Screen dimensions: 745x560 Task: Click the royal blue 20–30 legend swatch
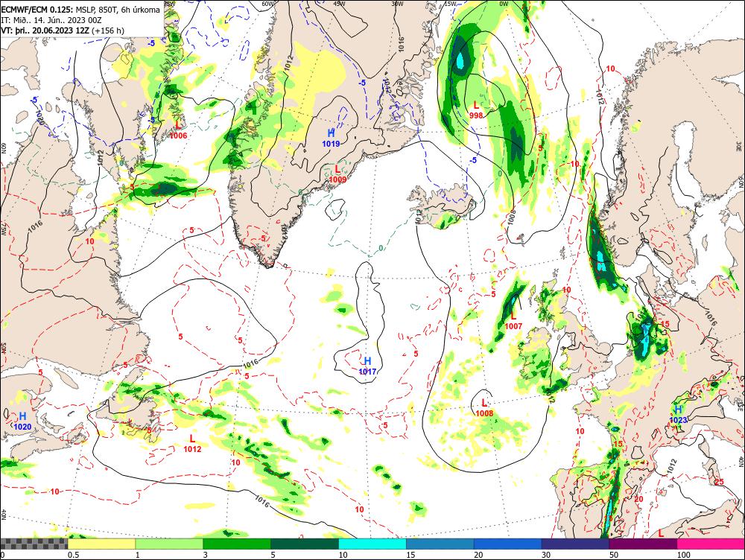click(x=508, y=544)
